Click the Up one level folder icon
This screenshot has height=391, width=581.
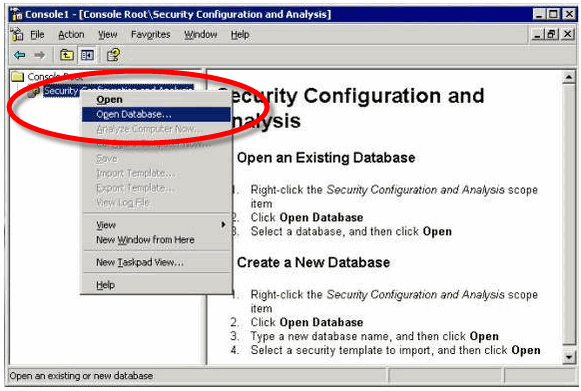[67, 55]
